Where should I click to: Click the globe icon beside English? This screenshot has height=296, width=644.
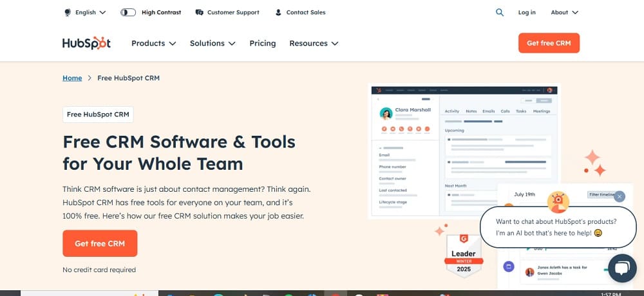point(68,12)
